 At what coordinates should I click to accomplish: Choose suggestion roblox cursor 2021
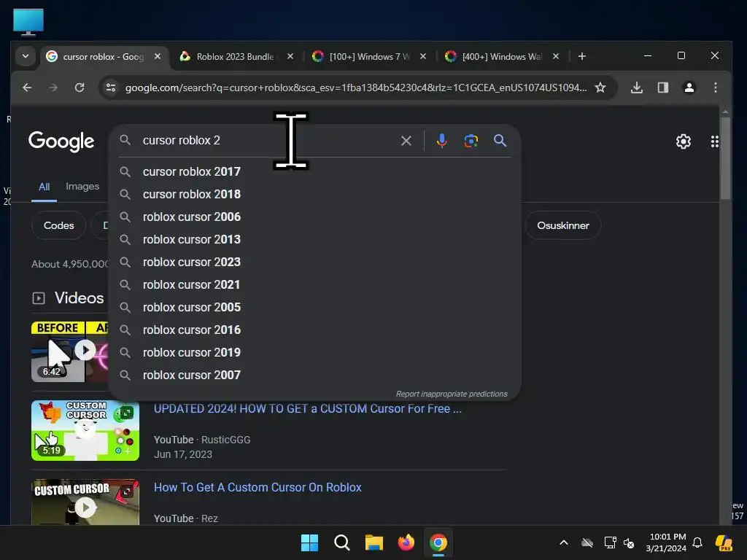[314, 285]
